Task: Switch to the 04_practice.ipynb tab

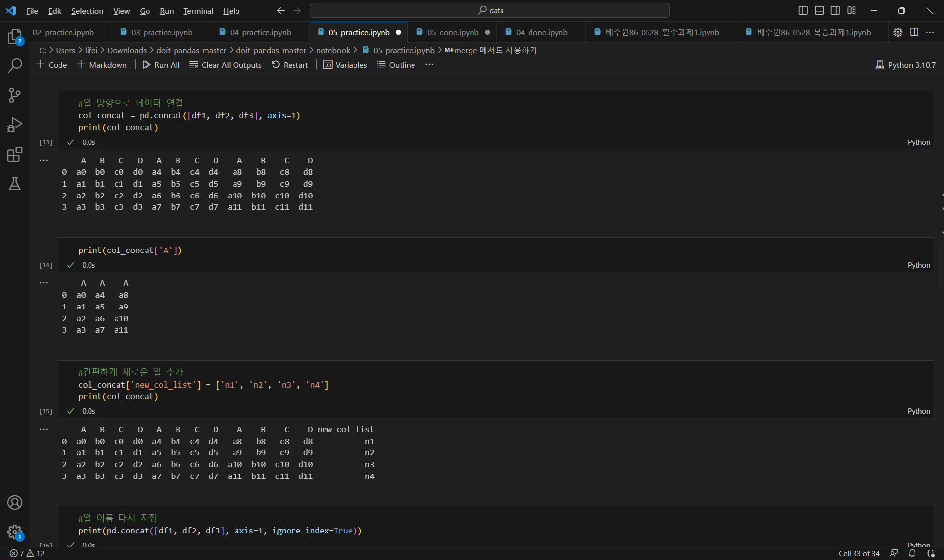Action: 260,32
